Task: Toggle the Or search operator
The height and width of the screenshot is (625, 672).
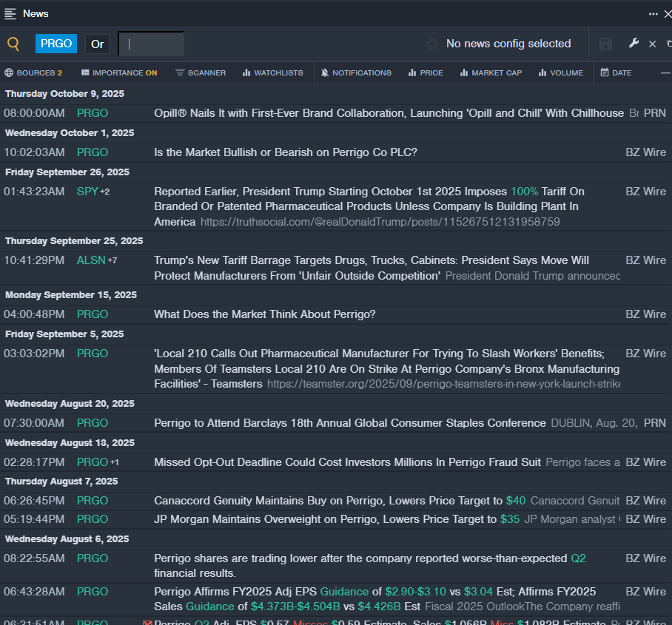Action: point(98,44)
